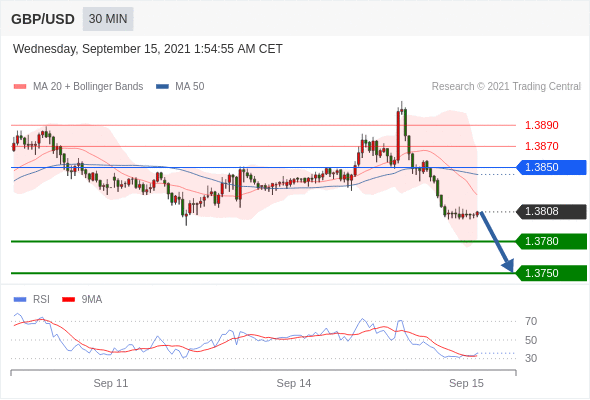
Task: Click the chart timestamp text
Action: (x=148, y=49)
